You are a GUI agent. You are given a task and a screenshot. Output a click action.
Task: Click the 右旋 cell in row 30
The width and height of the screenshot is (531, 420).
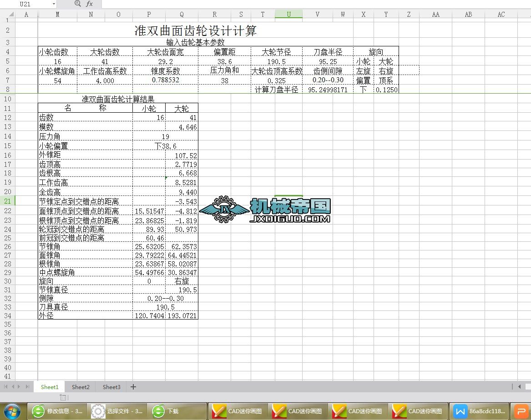(x=182, y=281)
